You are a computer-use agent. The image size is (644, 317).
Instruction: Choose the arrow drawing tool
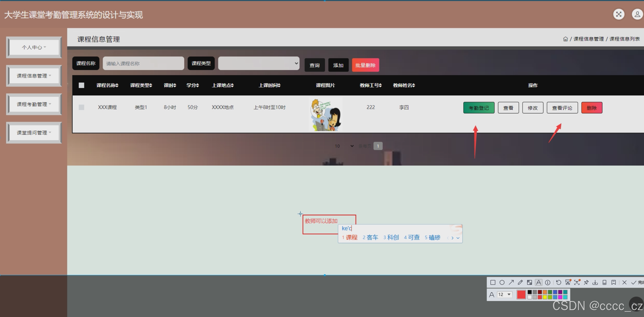tap(511, 283)
